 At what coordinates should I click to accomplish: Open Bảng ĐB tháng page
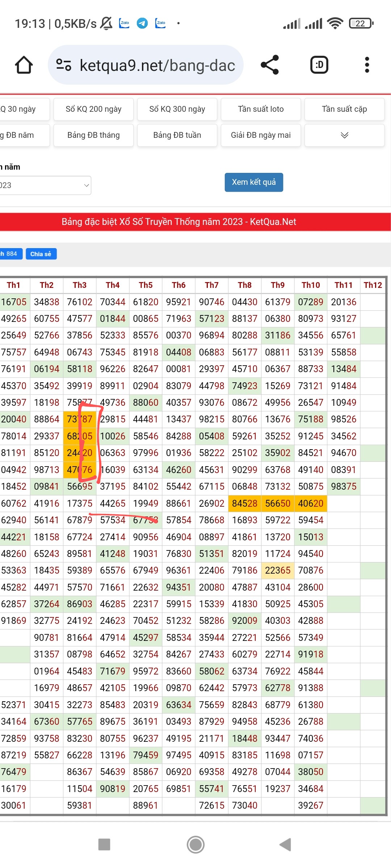tap(93, 135)
